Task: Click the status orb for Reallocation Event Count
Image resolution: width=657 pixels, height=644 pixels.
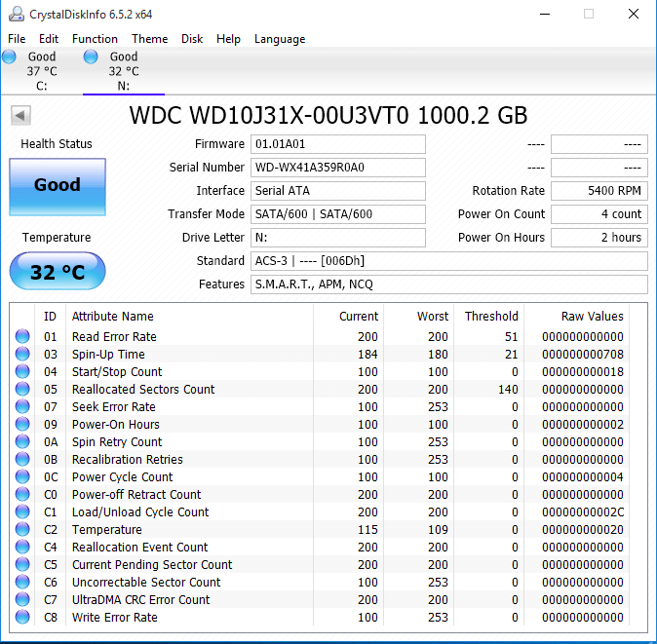Action: pyautogui.click(x=22, y=547)
